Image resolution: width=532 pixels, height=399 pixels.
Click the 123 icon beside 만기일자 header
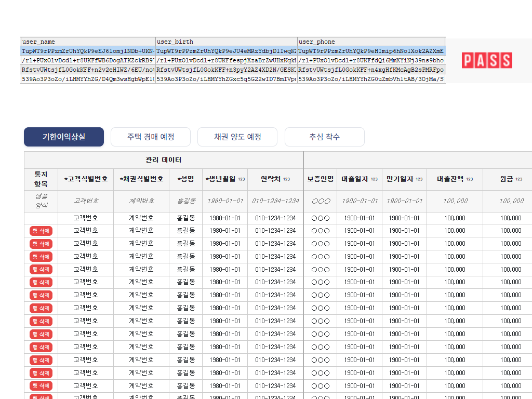click(418, 178)
